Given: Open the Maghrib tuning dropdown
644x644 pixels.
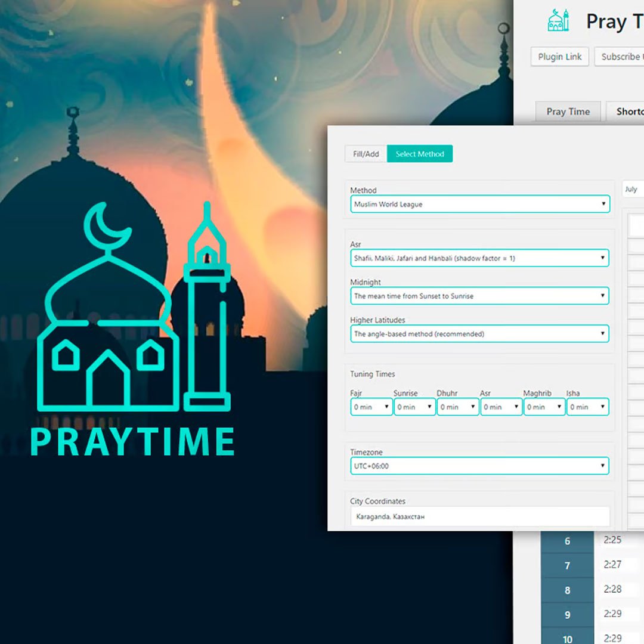Looking at the screenshot, I should click(543, 407).
